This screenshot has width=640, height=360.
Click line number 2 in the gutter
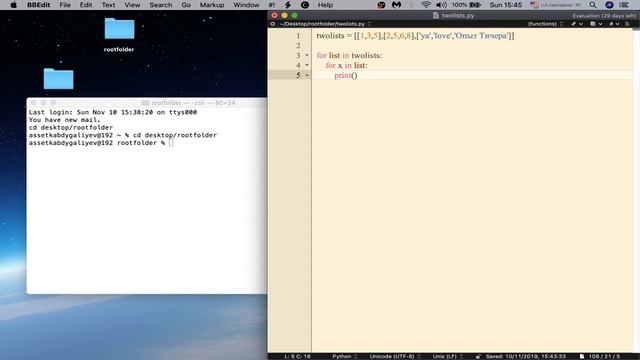tap(298, 45)
